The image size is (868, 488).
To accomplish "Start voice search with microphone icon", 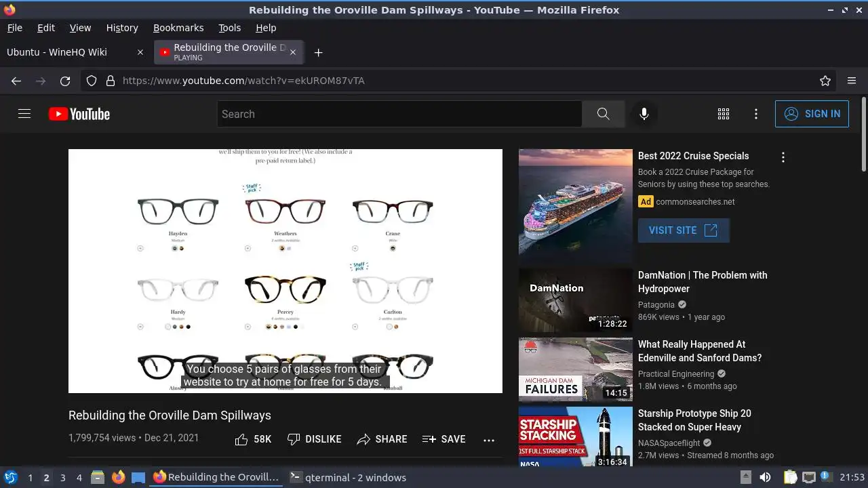I will (644, 114).
